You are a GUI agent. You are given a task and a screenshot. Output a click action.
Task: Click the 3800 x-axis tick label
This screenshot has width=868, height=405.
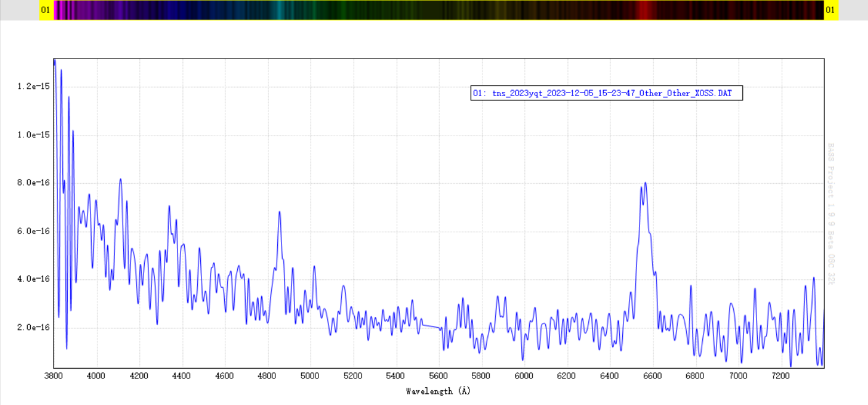click(x=54, y=375)
